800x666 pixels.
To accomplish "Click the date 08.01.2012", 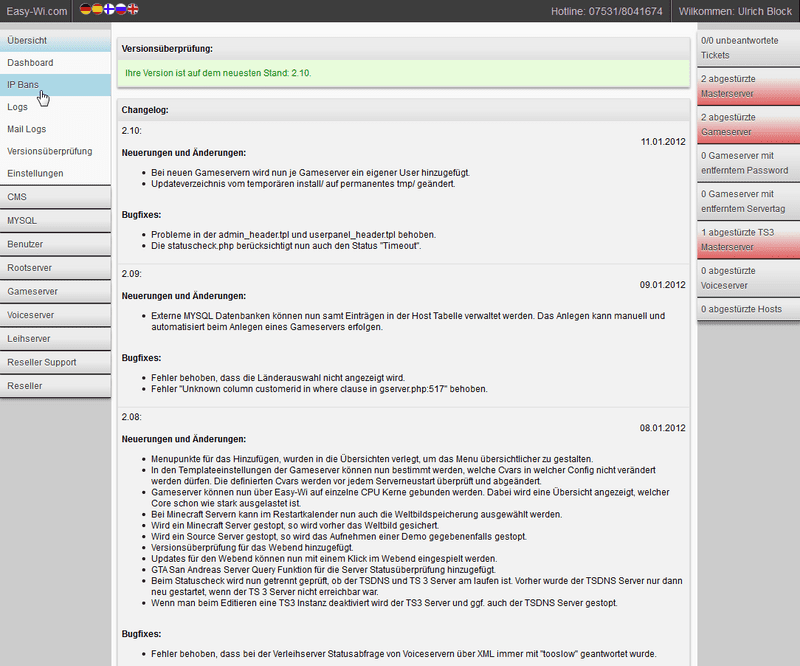I will click(x=662, y=428).
